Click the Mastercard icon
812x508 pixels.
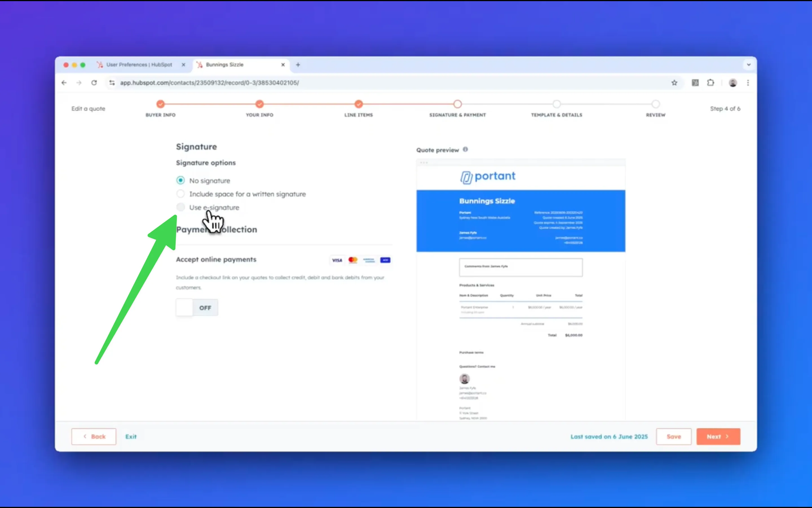tap(353, 260)
